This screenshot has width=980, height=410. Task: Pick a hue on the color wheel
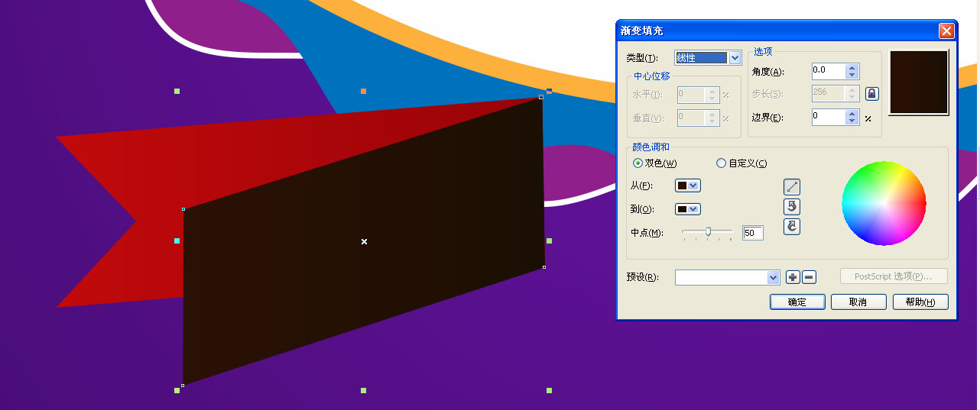[x=884, y=203]
